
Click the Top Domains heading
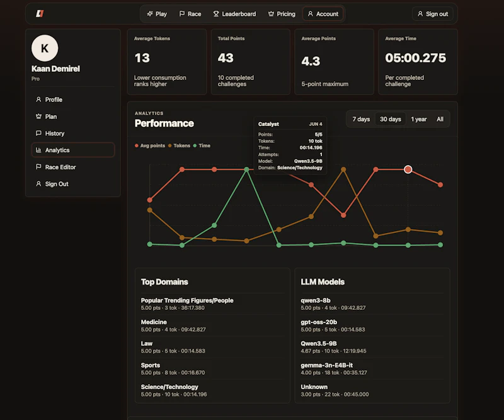(164, 282)
